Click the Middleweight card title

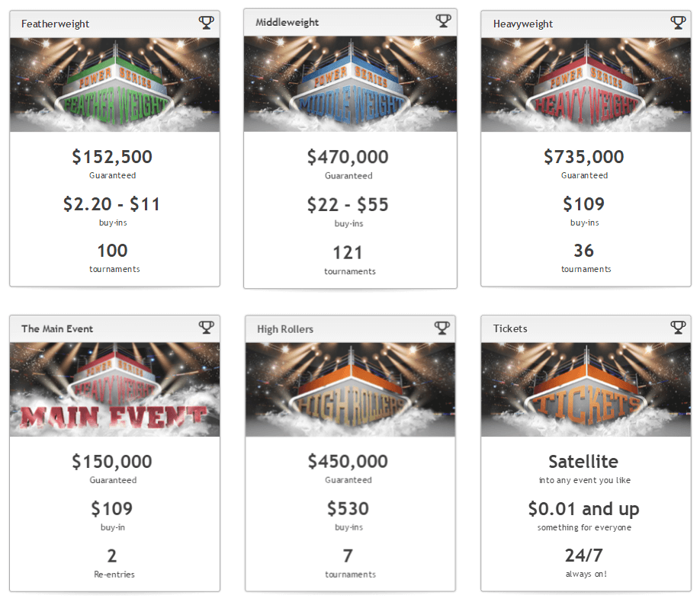point(287,22)
